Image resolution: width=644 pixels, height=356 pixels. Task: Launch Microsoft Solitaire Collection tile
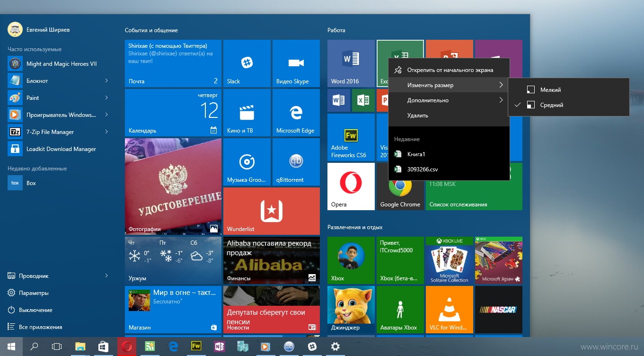coord(449,260)
